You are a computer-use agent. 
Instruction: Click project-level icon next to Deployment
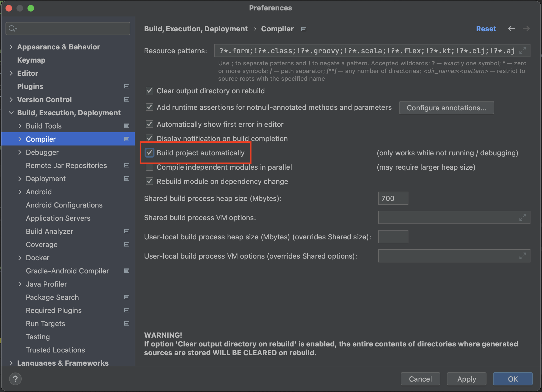pos(127,178)
